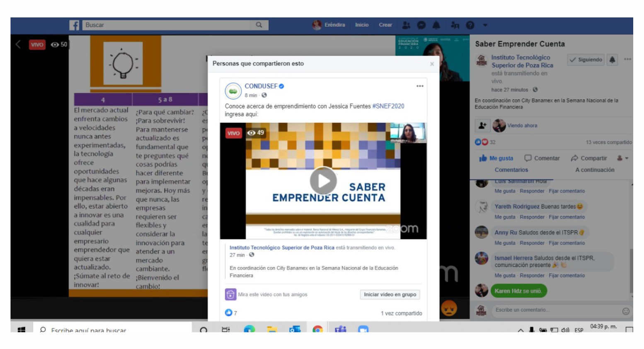Switch to the Comentarios tab
Image resolution: width=644 pixels, height=349 pixels.
click(511, 170)
